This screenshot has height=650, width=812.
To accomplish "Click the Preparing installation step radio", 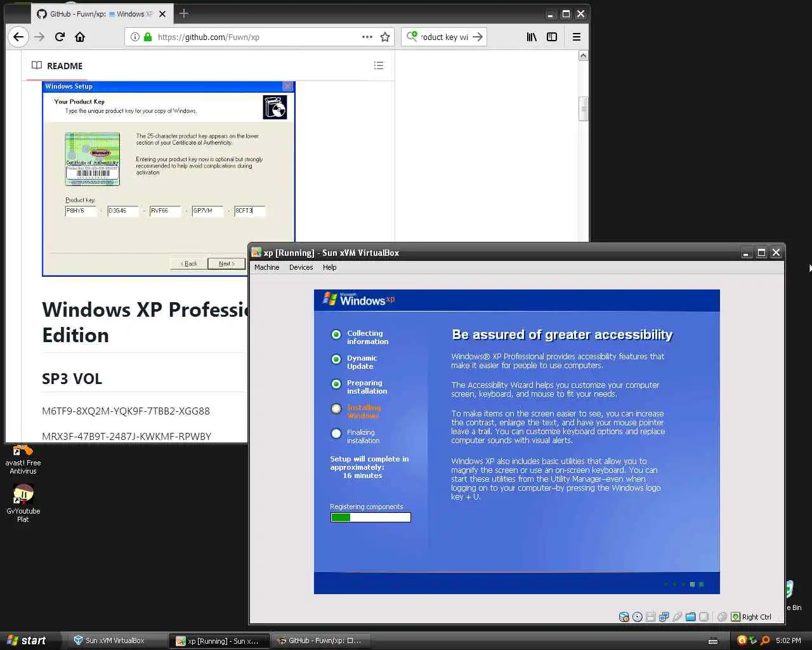I will [x=336, y=384].
